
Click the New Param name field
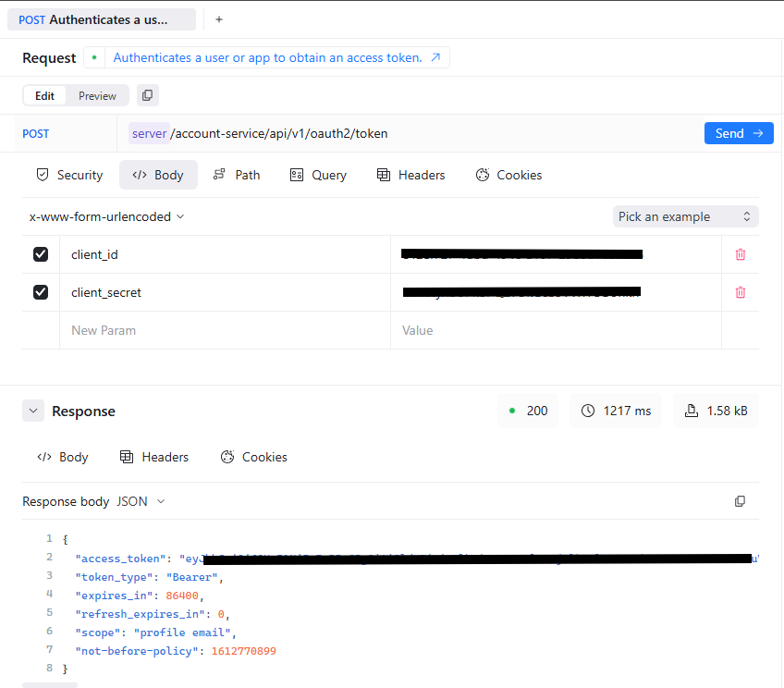coord(225,330)
